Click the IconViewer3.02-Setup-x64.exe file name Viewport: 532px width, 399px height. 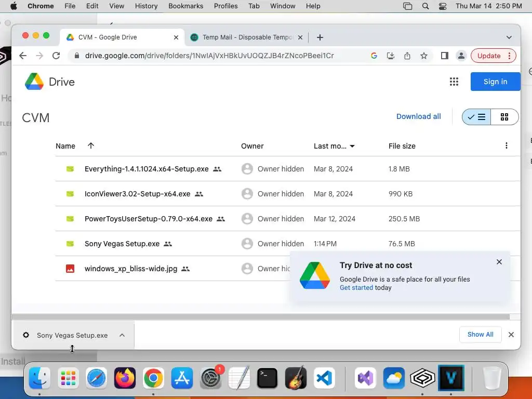click(137, 194)
